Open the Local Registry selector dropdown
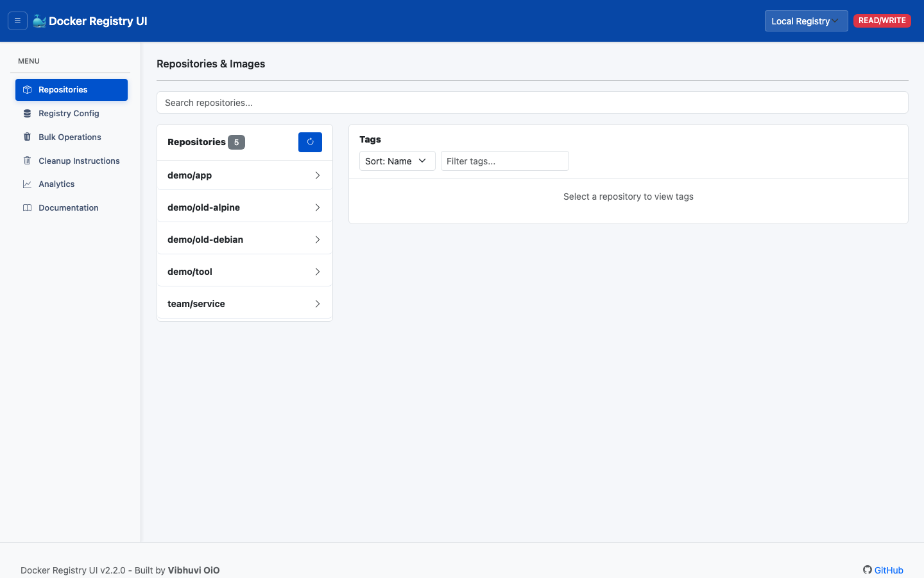Image resolution: width=924 pixels, height=578 pixels. tap(806, 21)
